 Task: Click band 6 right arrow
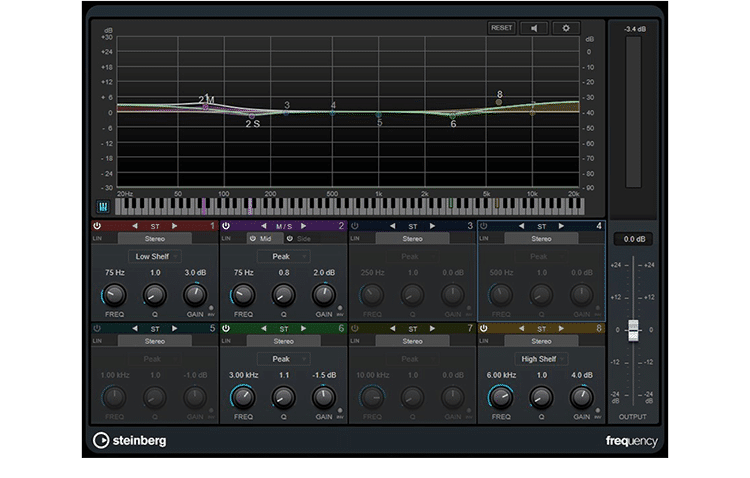303,328
